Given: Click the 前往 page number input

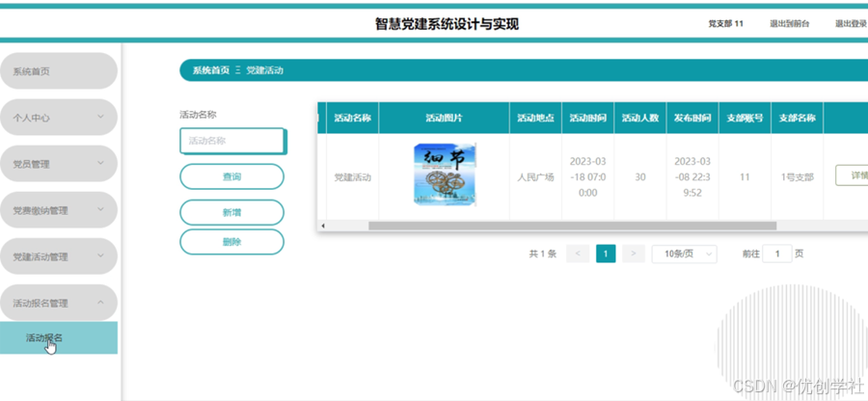Looking at the screenshot, I should tap(777, 254).
